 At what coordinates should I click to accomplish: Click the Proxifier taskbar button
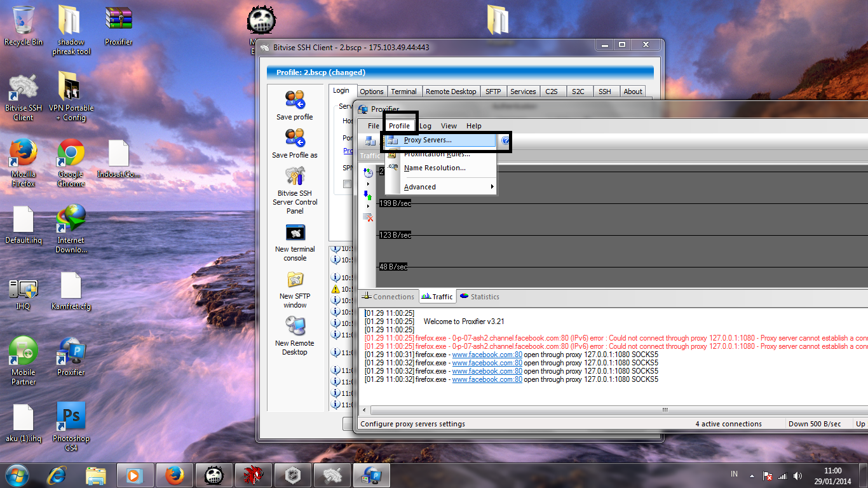click(x=370, y=475)
